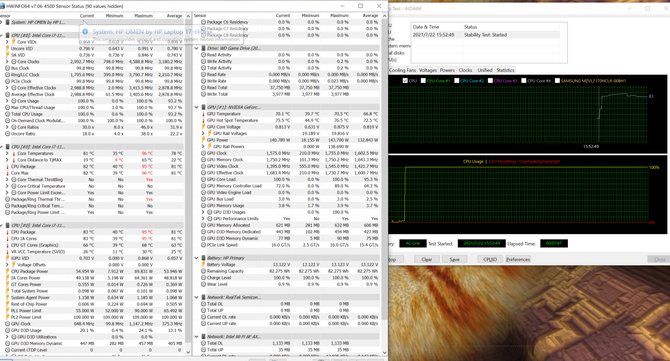Screen dimensions: 670x361
Task: Open CPUID from the AIDA64 stability test
Action: tap(490, 259)
